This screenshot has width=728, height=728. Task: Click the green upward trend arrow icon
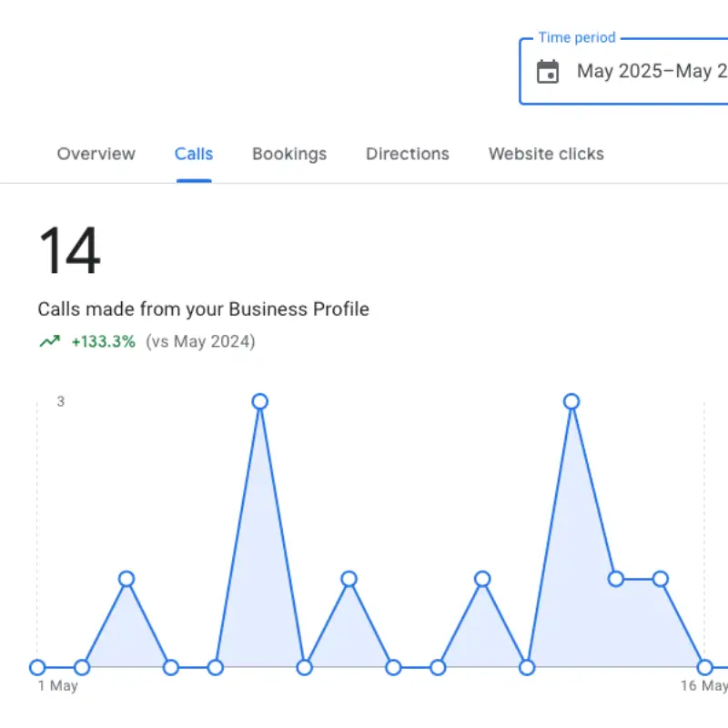pos(50,341)
